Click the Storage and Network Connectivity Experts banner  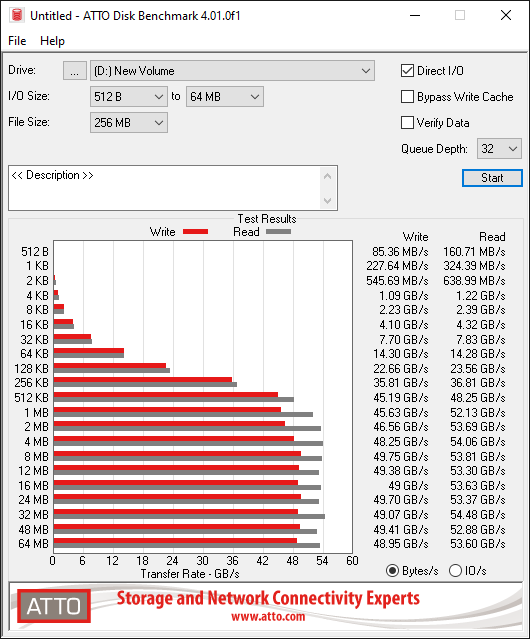pyautogui.click(x=268, y=598)
